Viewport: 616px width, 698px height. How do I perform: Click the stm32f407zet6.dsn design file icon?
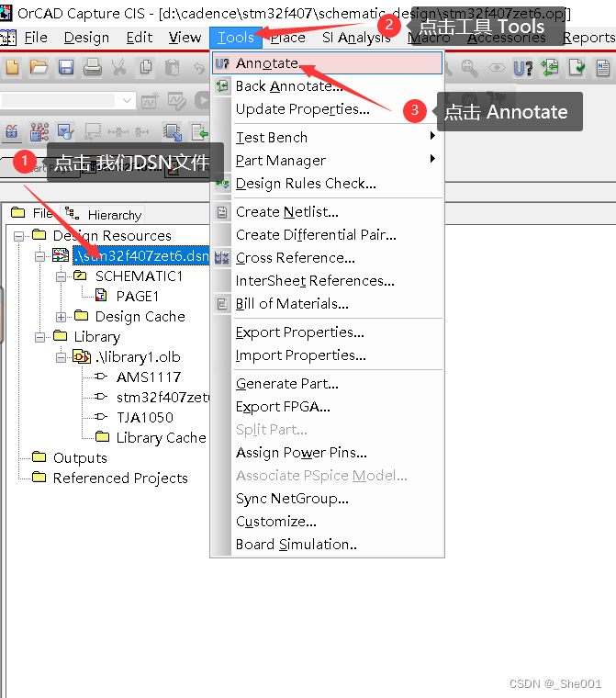tap(61, 255)
